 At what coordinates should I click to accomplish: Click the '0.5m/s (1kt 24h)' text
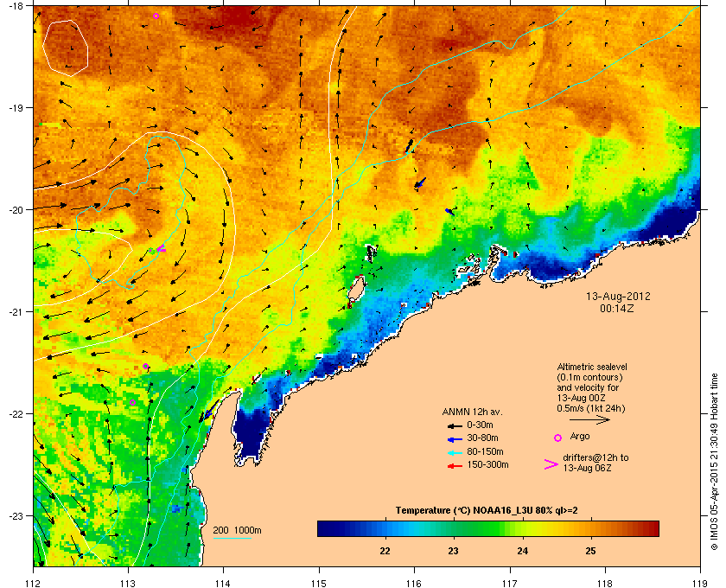[591, 408]
